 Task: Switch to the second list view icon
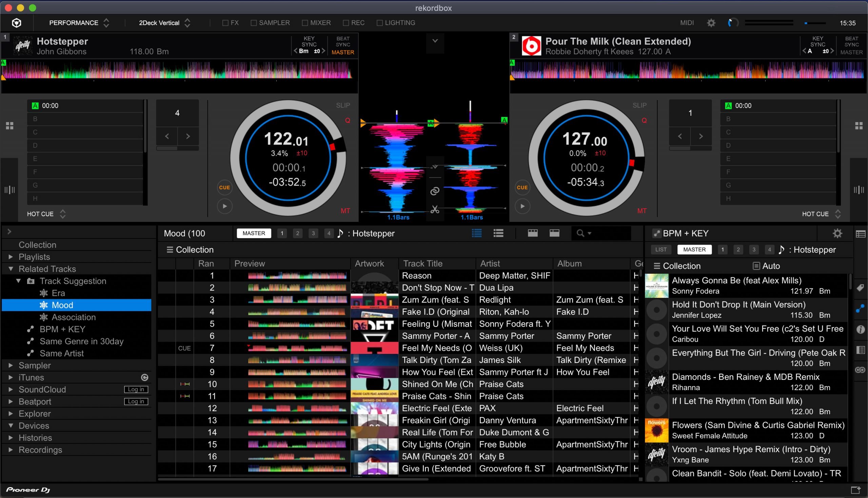pyautogui.click(x=498, y=233)
